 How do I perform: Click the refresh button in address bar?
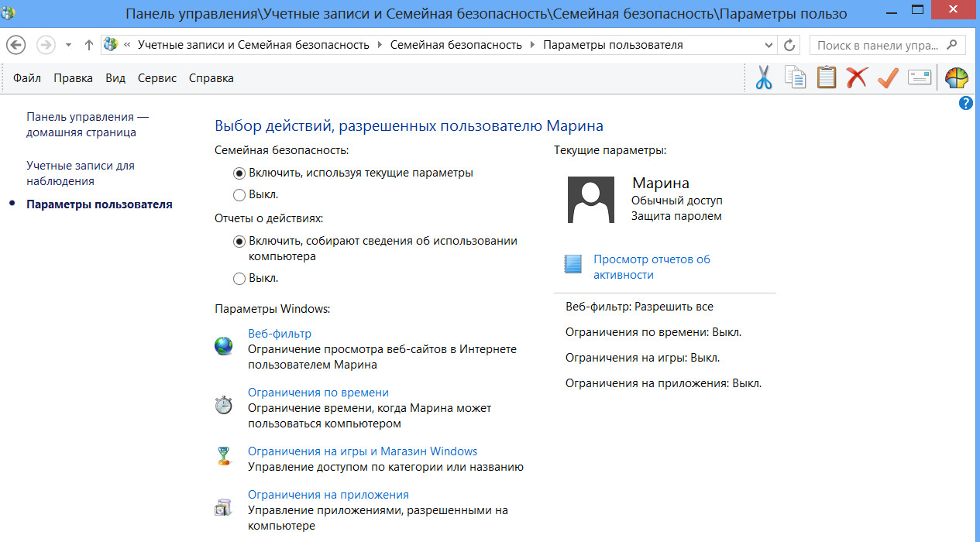[789, 45]
